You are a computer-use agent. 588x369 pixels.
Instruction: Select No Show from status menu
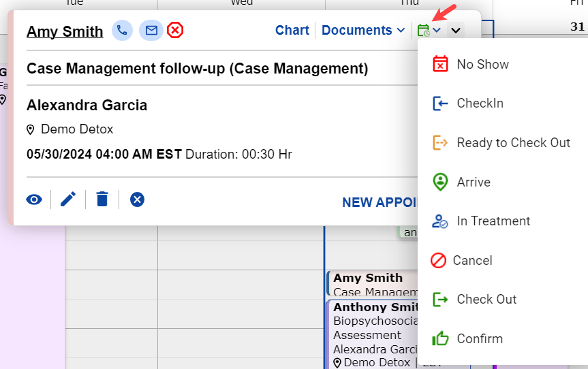tap(482, 65)
